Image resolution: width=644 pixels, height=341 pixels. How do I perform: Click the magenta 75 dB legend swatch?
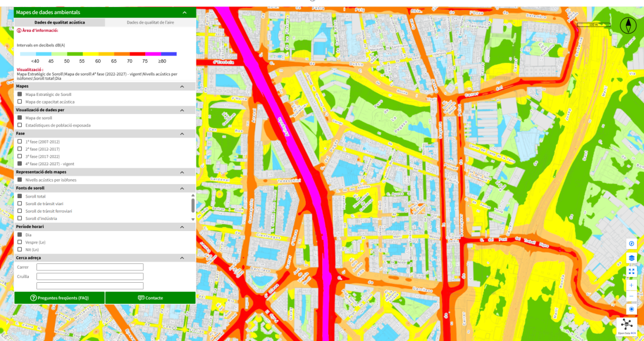[x=152, y=54]
